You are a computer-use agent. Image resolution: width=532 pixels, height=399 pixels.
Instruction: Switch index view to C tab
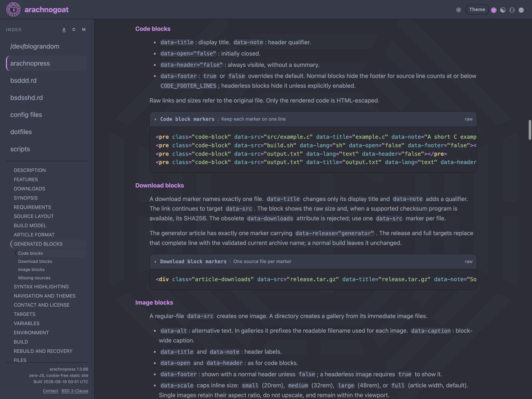coord(74,30)
